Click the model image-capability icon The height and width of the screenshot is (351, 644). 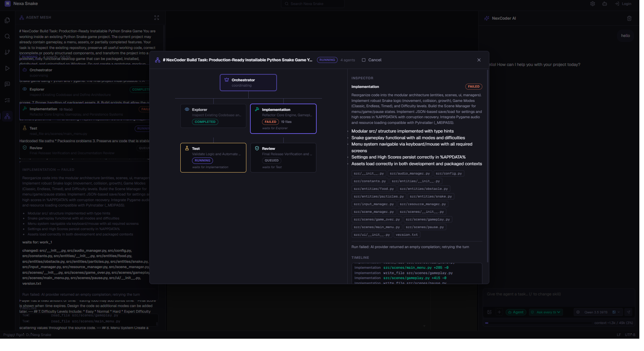(x=614, y=312)
